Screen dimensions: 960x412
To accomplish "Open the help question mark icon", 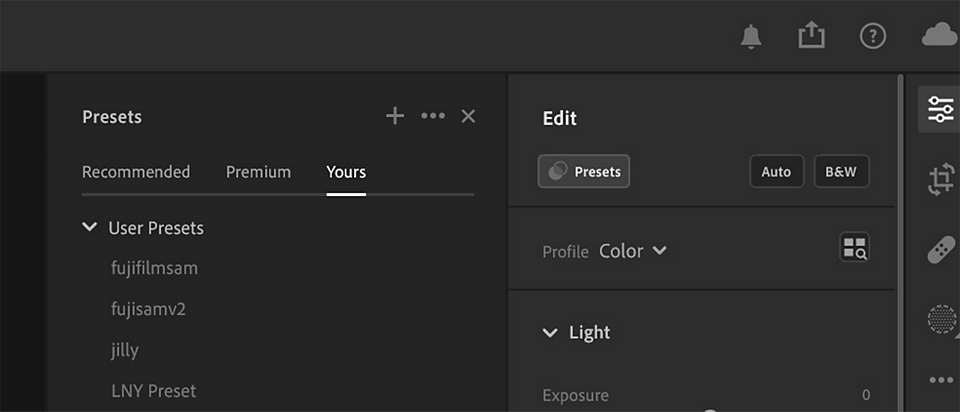I will click(x=873, y=37).
